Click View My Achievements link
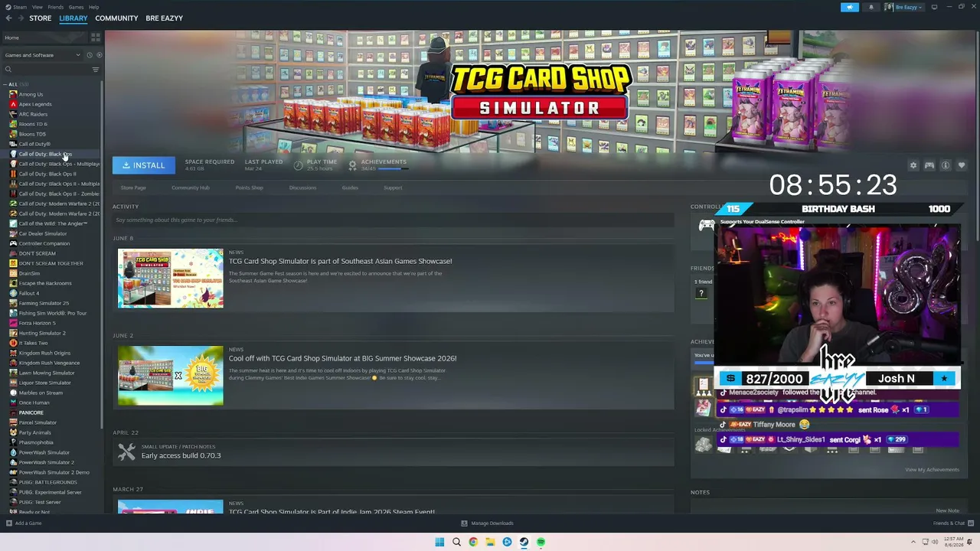980x551 pixels. [x=932, y=470]
